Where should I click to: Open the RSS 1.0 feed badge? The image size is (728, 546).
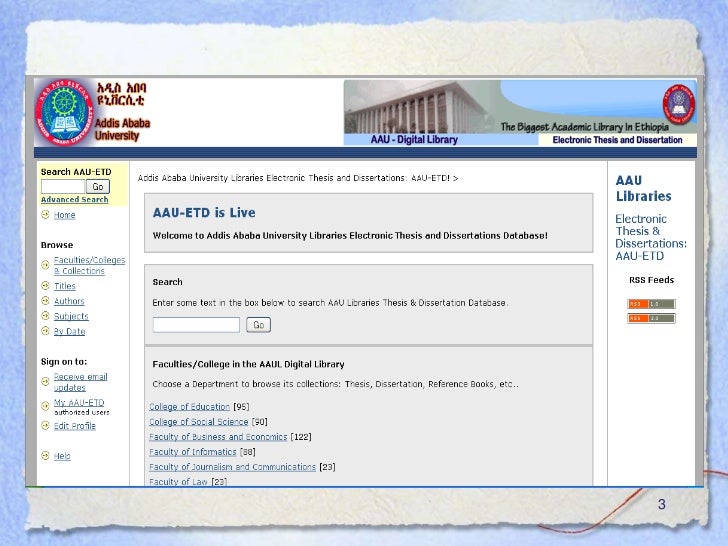651,304
